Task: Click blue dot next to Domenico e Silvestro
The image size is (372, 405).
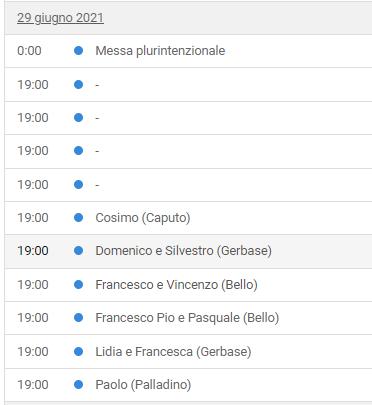Action: coord(78,251)
